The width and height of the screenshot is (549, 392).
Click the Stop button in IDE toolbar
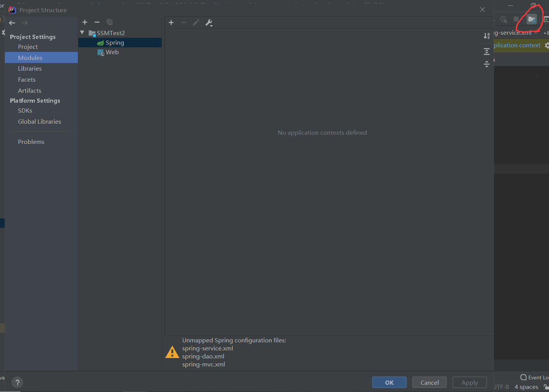click(516, 19)
